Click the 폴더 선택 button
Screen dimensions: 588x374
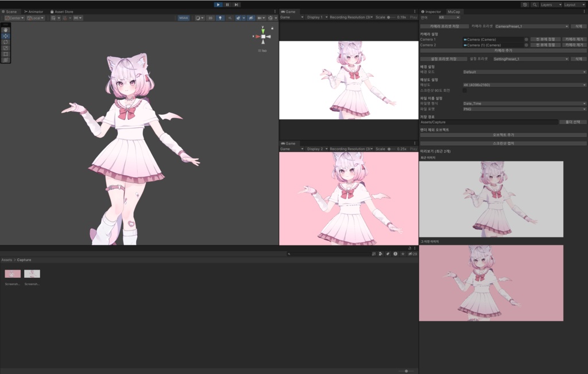(572, 122)
